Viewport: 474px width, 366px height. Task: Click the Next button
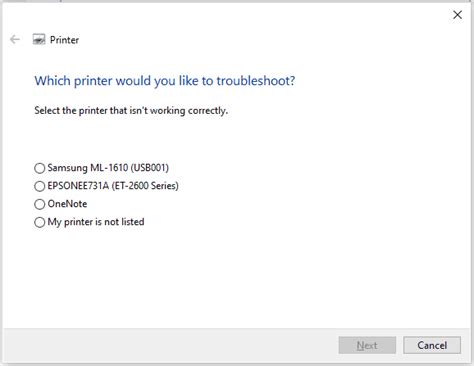click(367, 345)
